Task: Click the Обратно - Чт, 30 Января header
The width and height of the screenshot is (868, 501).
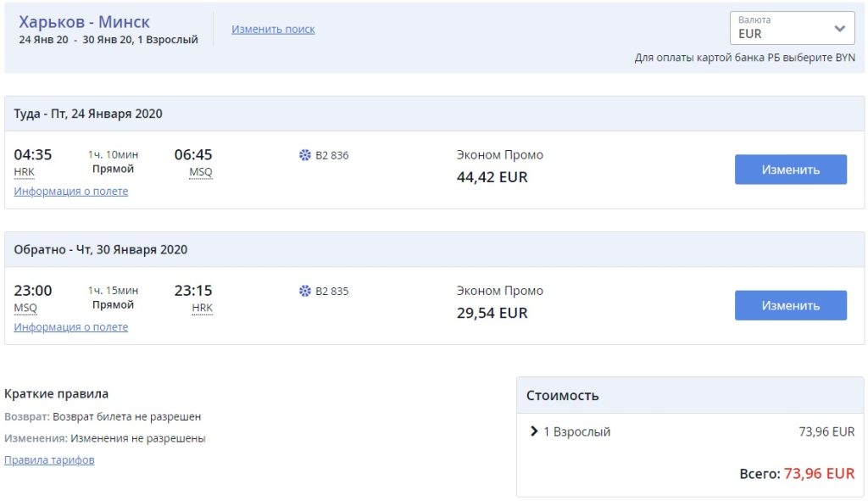Action: [101, 249]
